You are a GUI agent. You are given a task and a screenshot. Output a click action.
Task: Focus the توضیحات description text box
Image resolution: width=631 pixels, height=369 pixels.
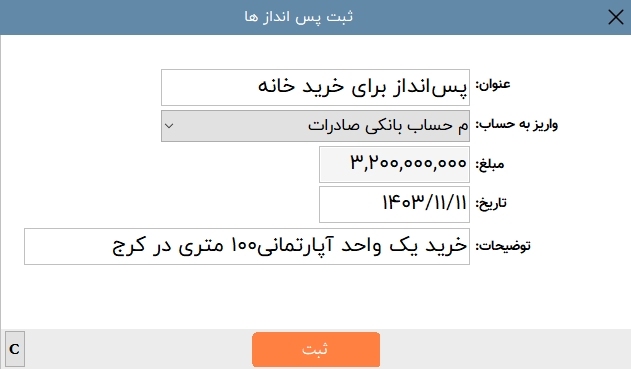[x=247, y=246]
